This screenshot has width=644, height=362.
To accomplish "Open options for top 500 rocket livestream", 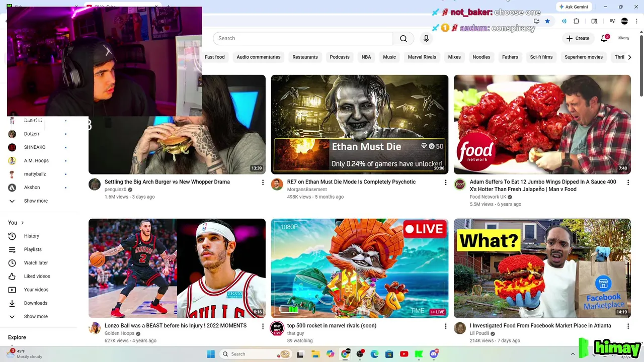I will [x=445, y=326].
